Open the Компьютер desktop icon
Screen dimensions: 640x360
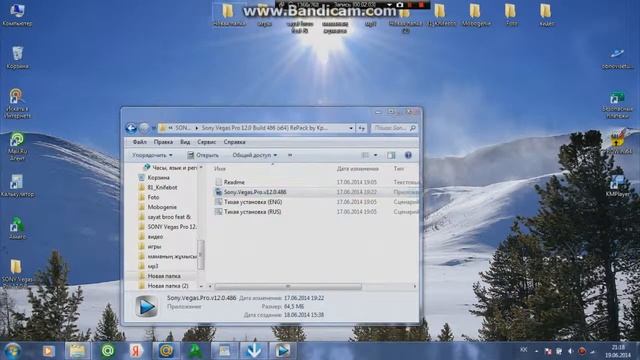[17, 14]
